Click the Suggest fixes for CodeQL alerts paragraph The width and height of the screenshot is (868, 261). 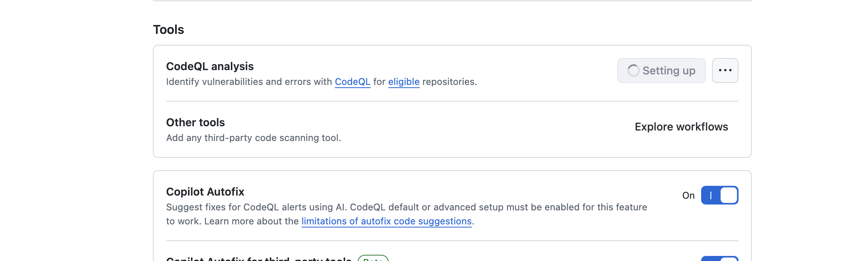click(x=406, y=207)
